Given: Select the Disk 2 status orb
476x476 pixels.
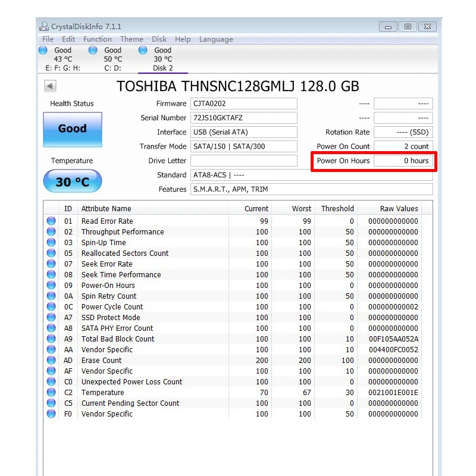Looking at the screenshot, I should pyautogui.click(x=143, y=51).
